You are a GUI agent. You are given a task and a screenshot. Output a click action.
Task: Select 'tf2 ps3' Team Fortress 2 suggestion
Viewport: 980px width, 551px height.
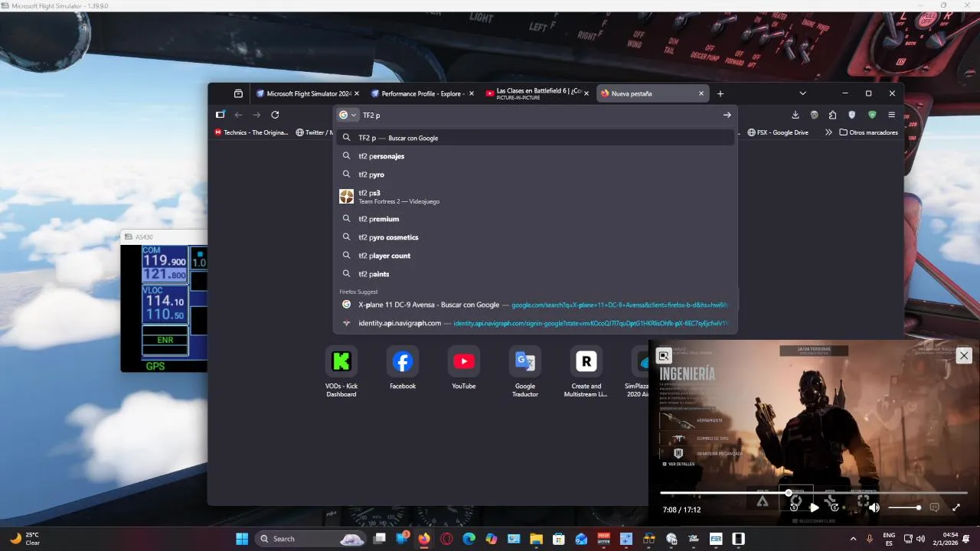click(x=536, y=197)
